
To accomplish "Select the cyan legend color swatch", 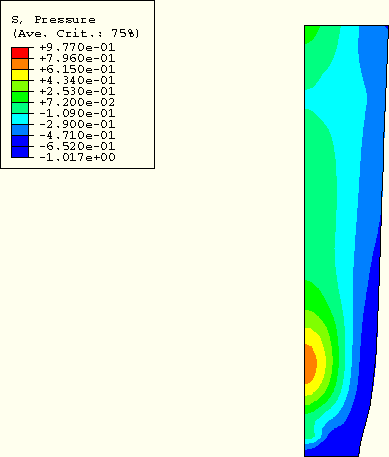I will pyautogui.click(x=20, y=119).
